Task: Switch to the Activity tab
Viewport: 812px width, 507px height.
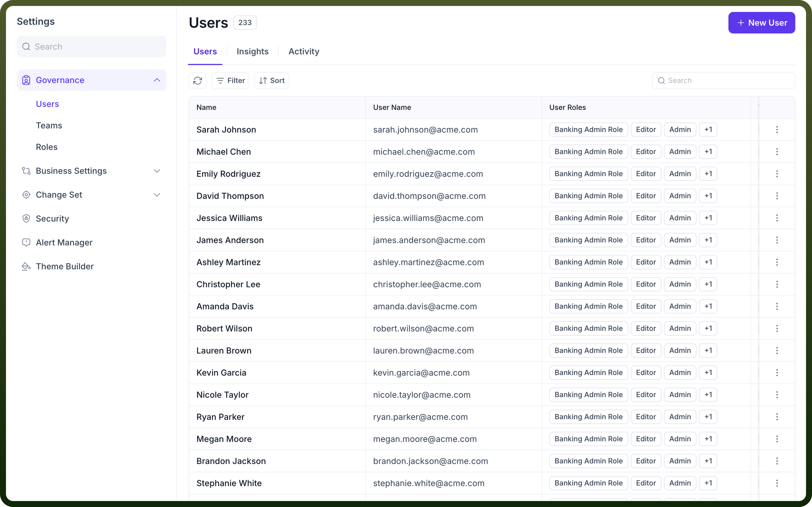Action: [304, 51]
